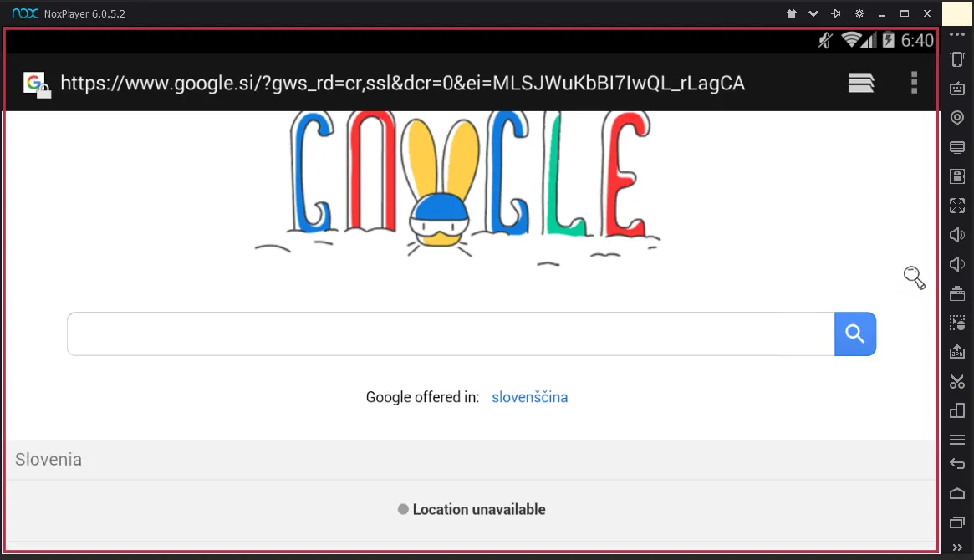Click the Android home button icon

[957, 494]
